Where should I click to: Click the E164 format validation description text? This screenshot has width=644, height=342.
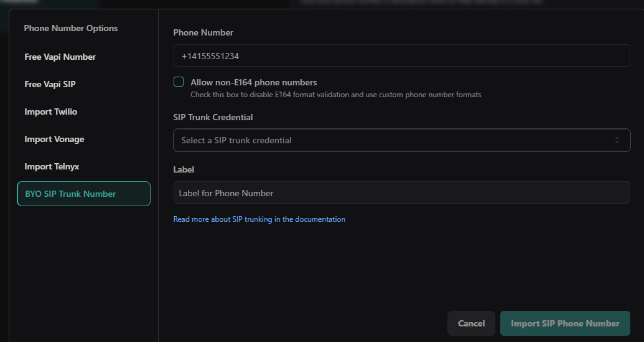(336, 95)
